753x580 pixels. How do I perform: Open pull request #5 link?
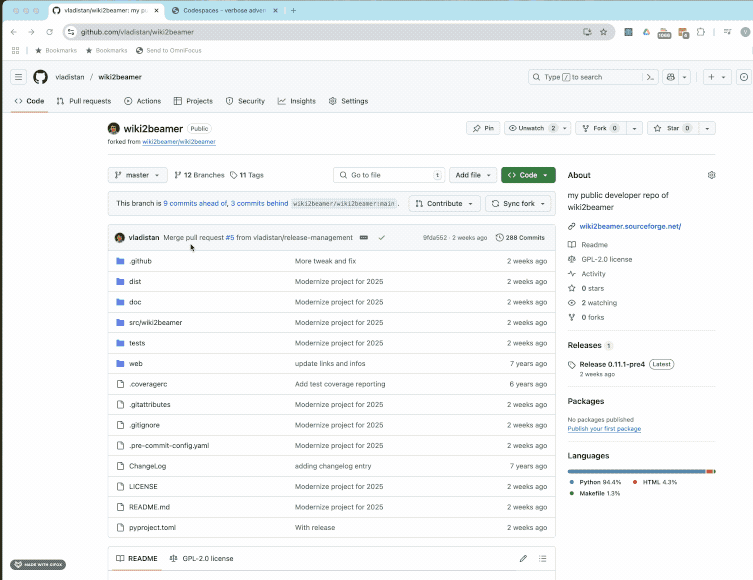pyautogui.click(x=230, y=238)
